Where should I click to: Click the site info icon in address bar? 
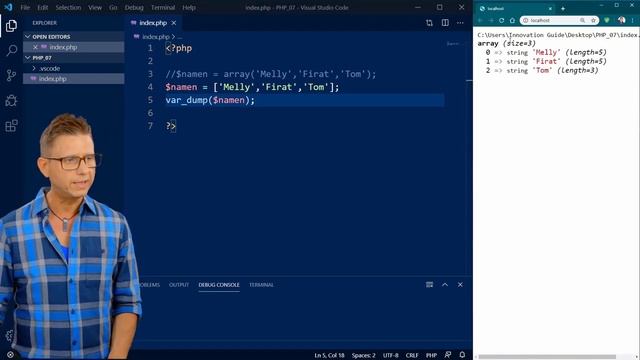coord(526,20)
